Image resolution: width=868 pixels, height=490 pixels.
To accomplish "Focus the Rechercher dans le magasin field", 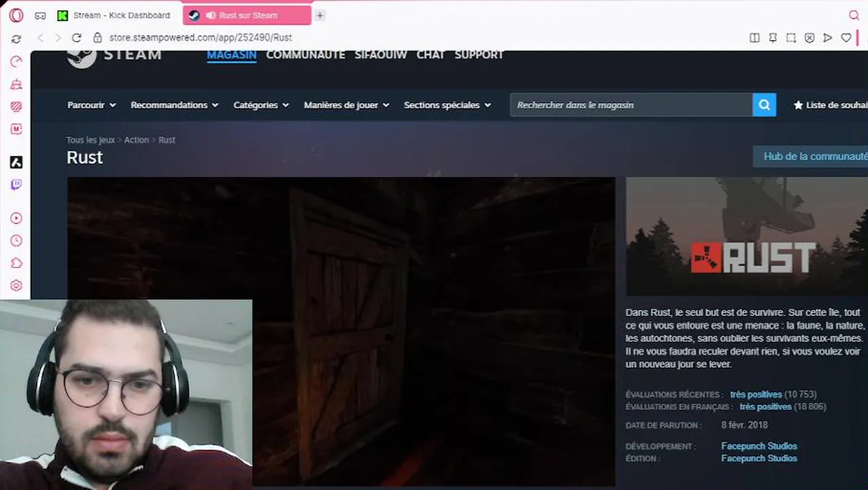I will click(631, 105).
